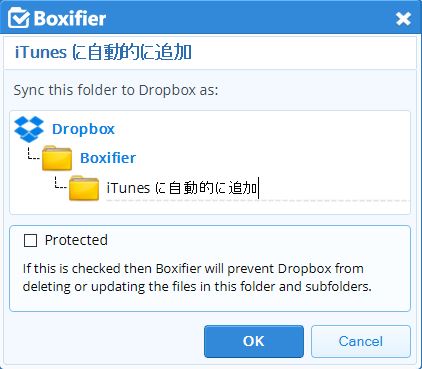The height and width of the screenshot is (369, 422).
Task: Confirm with the OK button
Action: pyautogui.click(x=254, y=341)
